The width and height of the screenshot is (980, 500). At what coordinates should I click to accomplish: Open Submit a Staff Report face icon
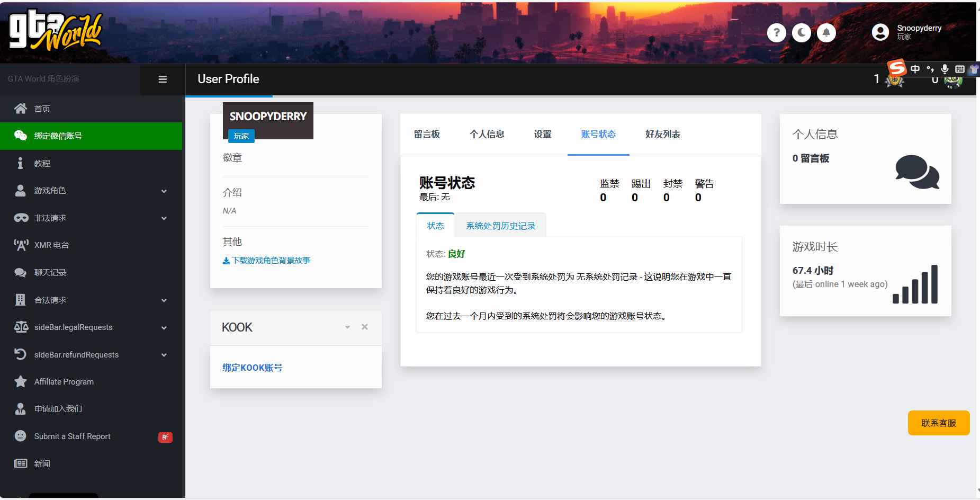click(20, 436)
